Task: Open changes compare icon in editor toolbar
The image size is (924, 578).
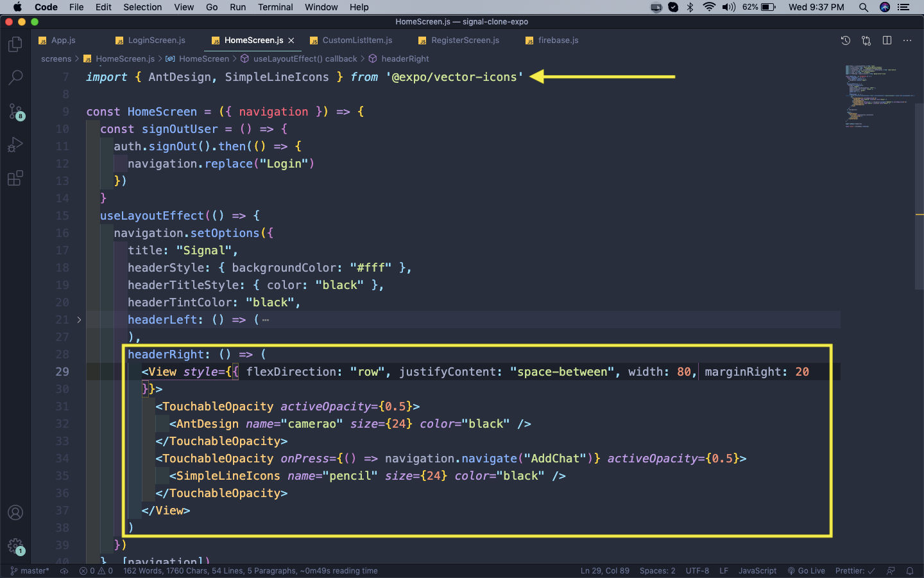Action: click(x=866, y=40)
